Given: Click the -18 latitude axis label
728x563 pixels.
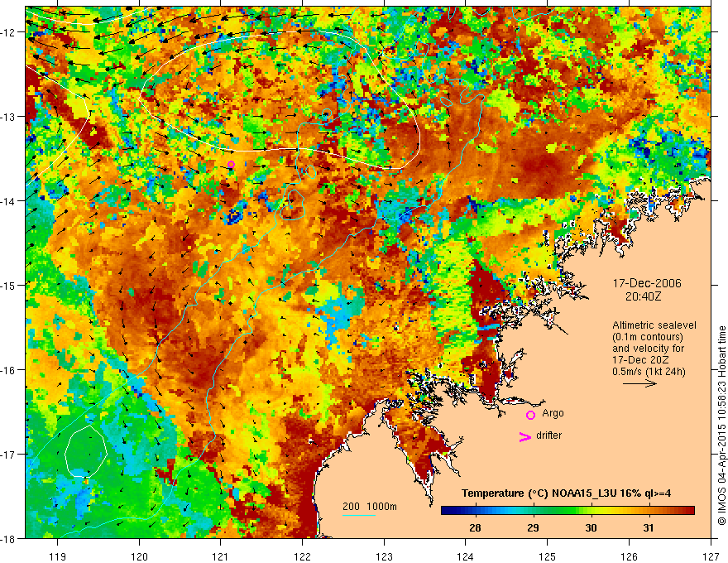Looking at the screenshot, I should click(x=9, y=538).
